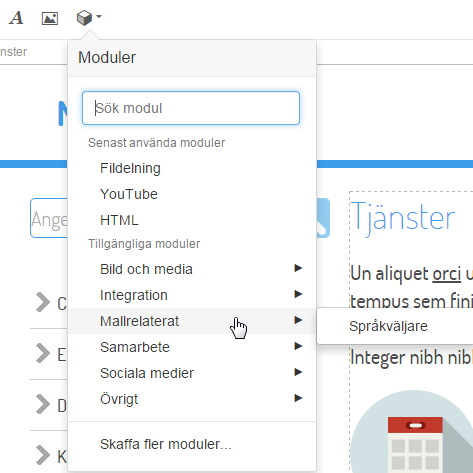This screenshot has width=473, height=473.
Task: Choose the HTML module
Action: click(119, 220)
